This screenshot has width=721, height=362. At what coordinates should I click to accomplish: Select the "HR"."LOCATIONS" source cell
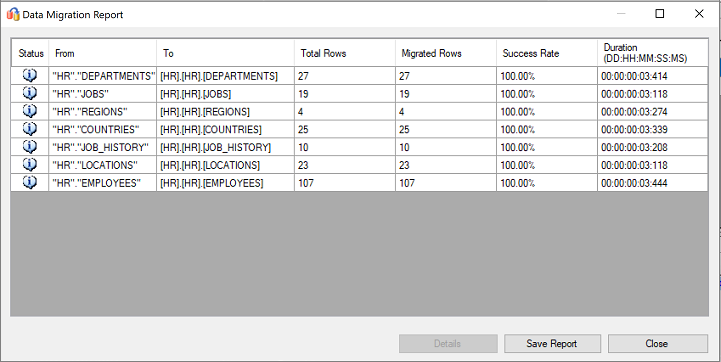[x=102, y=165]
